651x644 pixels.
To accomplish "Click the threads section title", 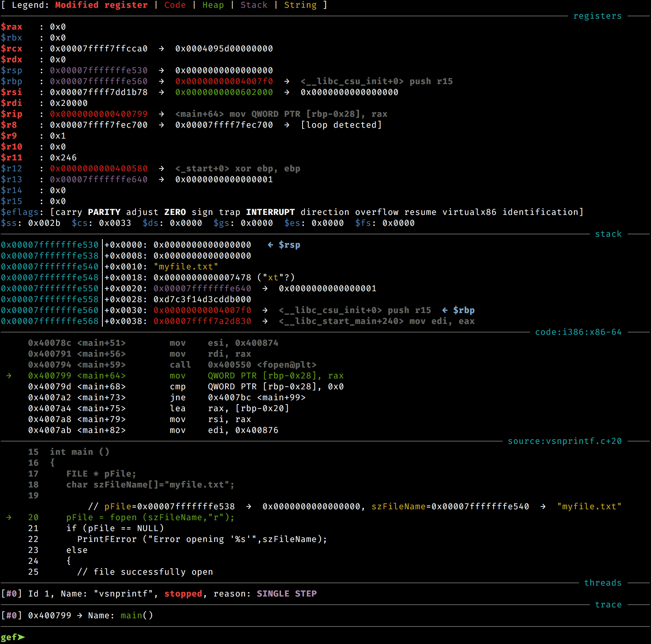I will click(x=603, y=583).
